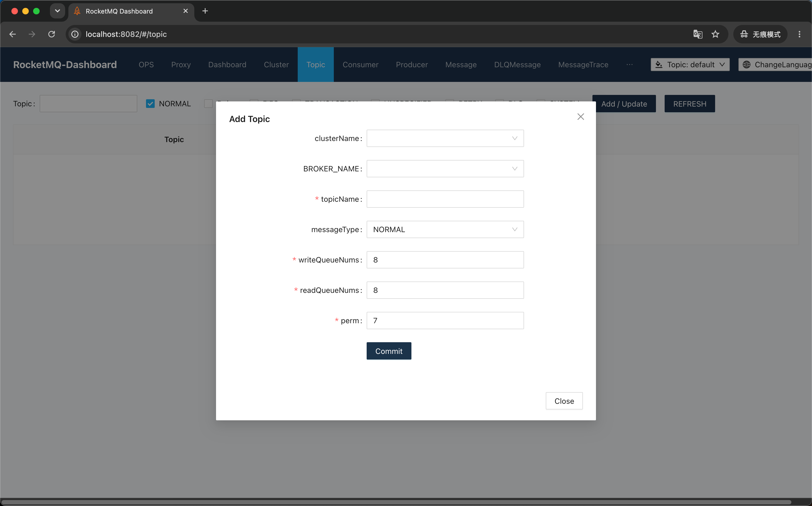812x506 pixels.
Task: Click the incognito mode indicator
Action: (x=760, y=34)
